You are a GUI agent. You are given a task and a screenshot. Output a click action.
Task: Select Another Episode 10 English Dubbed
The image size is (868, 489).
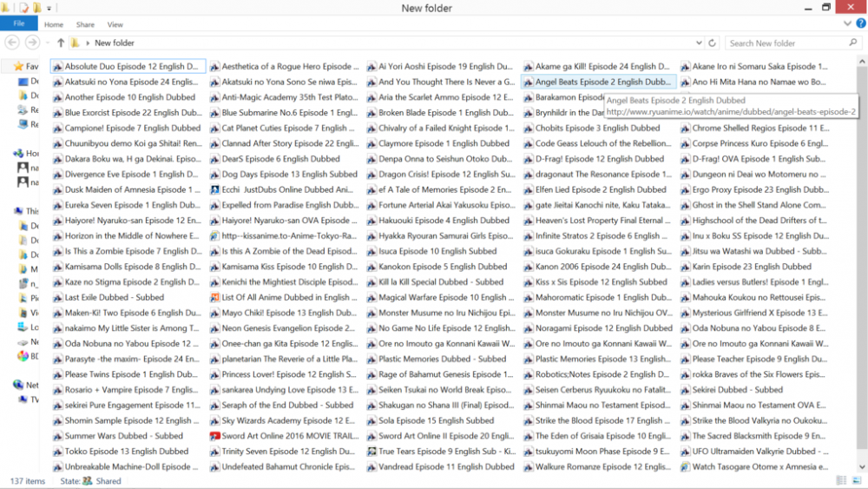[x=130, y=97]
